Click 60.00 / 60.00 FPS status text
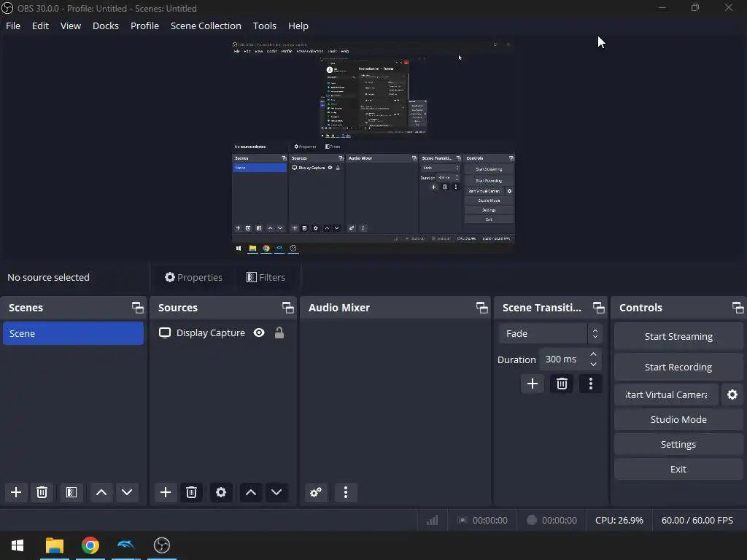Screen dimensions: 747x560 point(697,520)
